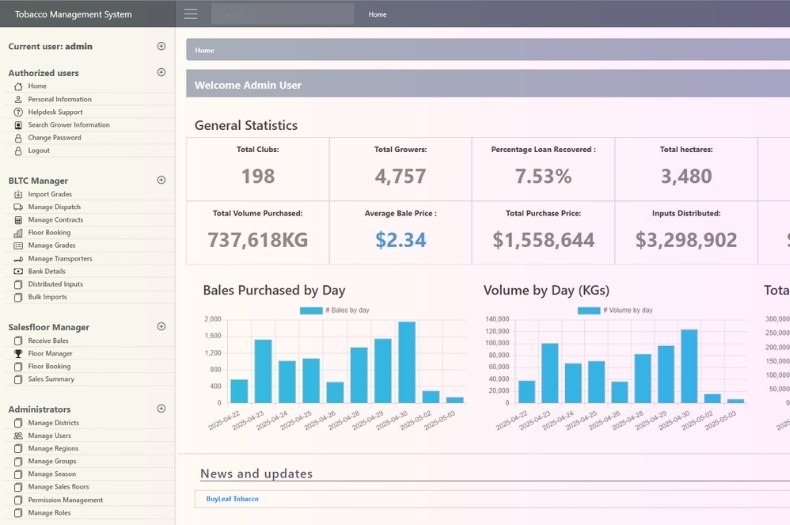Select Sales Summary in the sidebar

pyautogui.click(x=51, y=379)
